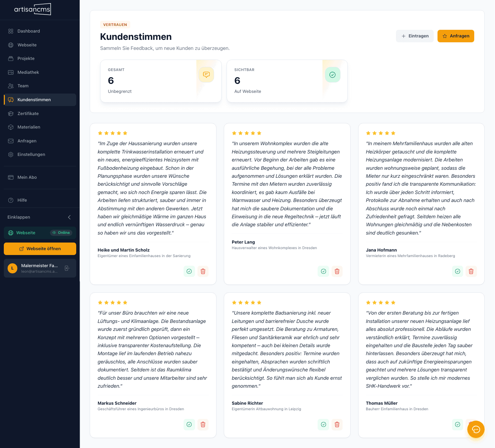Screen dimensions: 495x448
Task: Open the Mediathek section
Action: (x=28, y=72)
